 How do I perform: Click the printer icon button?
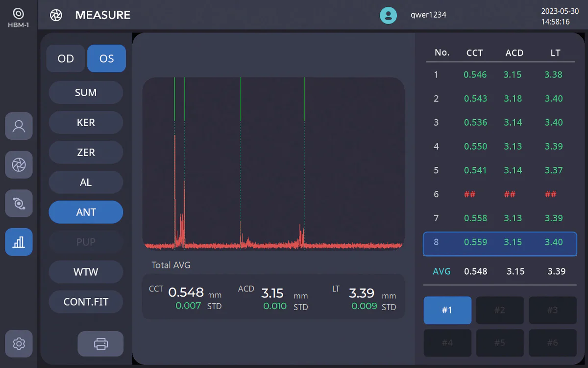pyautogui.click(x=100, y=344)
